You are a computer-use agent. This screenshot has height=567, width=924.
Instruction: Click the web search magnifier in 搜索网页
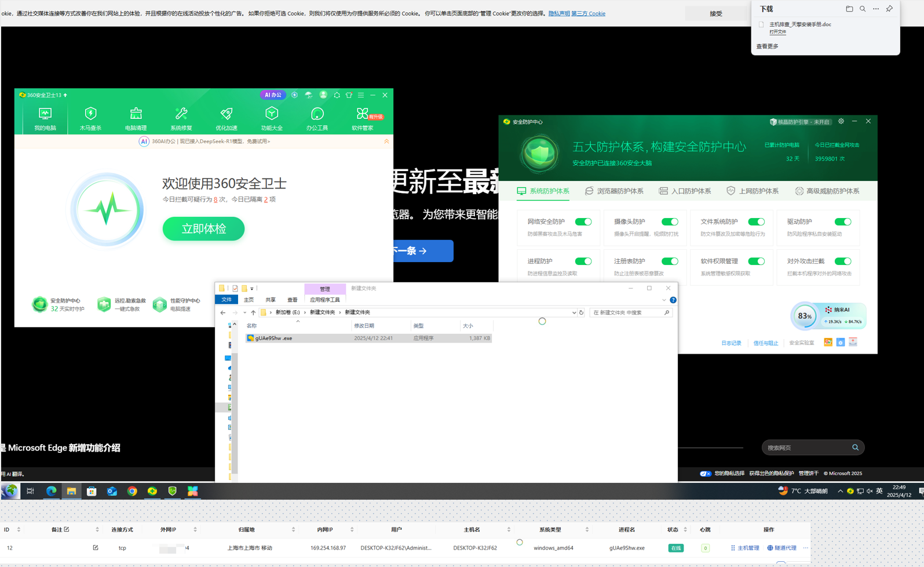[x=855, y=448]
